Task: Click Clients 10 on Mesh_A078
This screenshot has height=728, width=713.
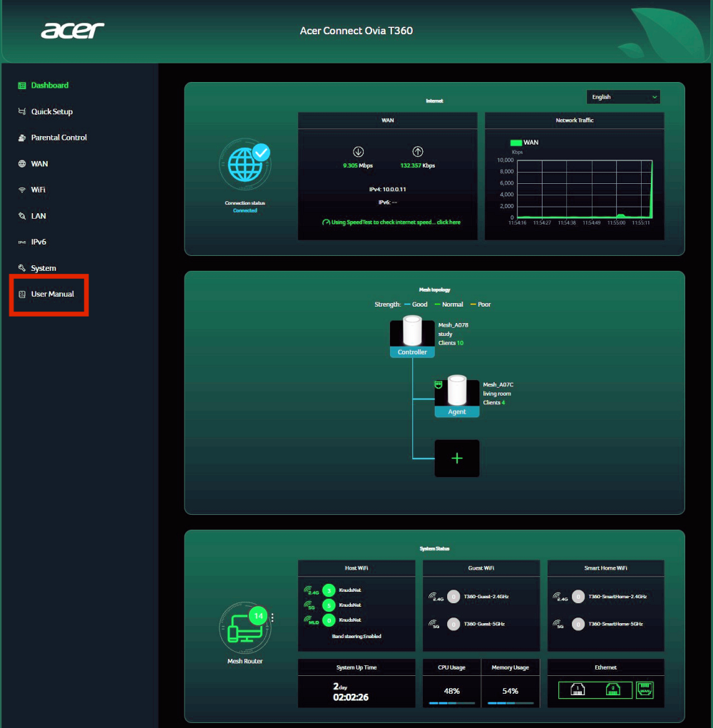Action: click(x=451, y=343)
